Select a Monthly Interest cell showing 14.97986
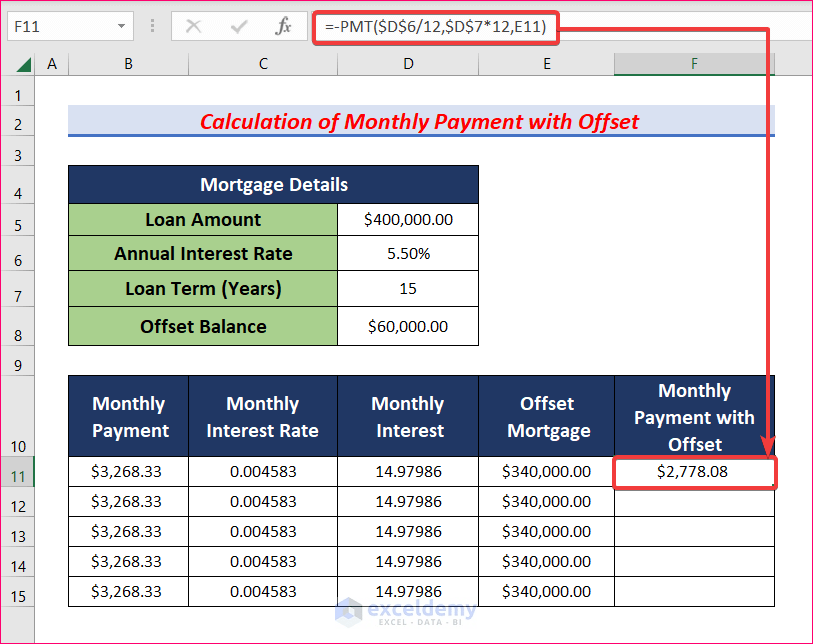The image size is (813, 644). (x=407, y=471)
